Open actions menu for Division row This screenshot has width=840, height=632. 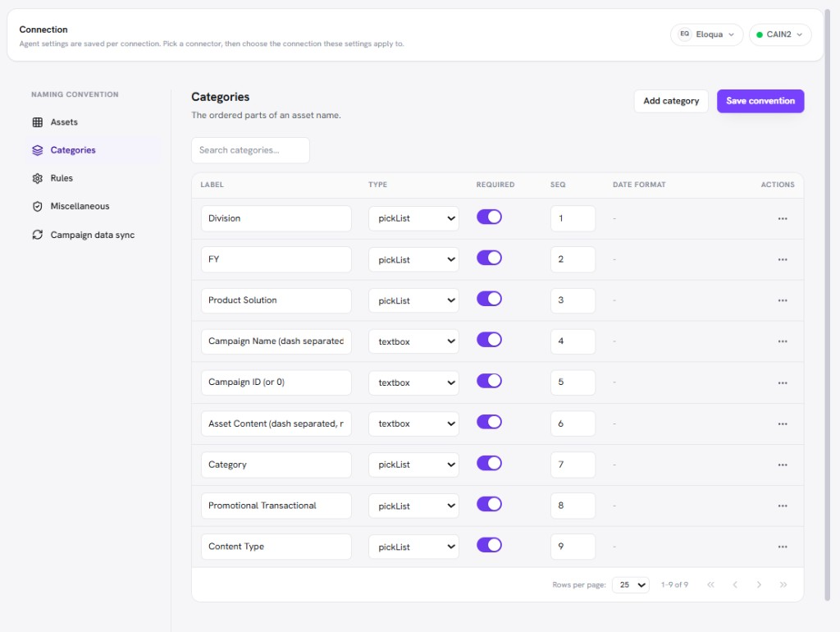pos(783,218)
